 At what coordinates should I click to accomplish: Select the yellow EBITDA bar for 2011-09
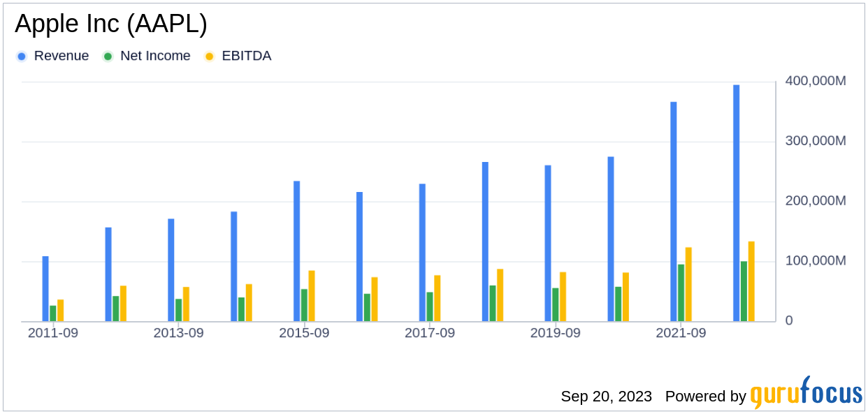(x=61, y=311)
